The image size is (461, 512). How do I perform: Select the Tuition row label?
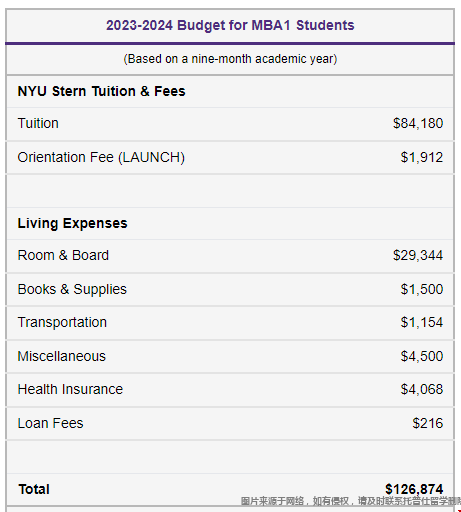pos(38,123)
